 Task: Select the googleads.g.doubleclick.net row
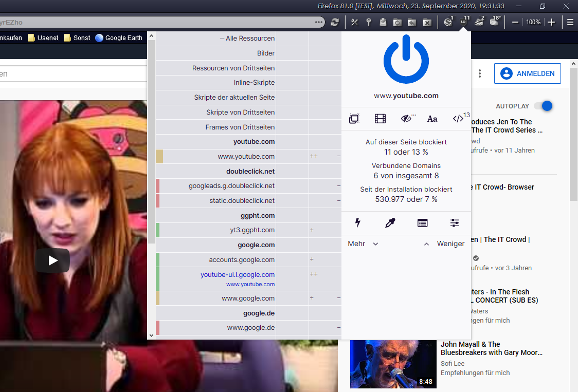click(231, 186)
